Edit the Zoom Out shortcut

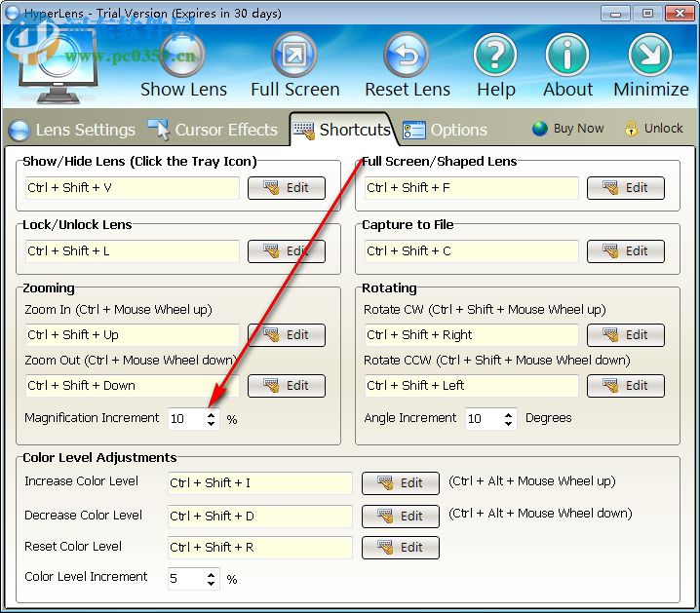(x=287, y=386)
